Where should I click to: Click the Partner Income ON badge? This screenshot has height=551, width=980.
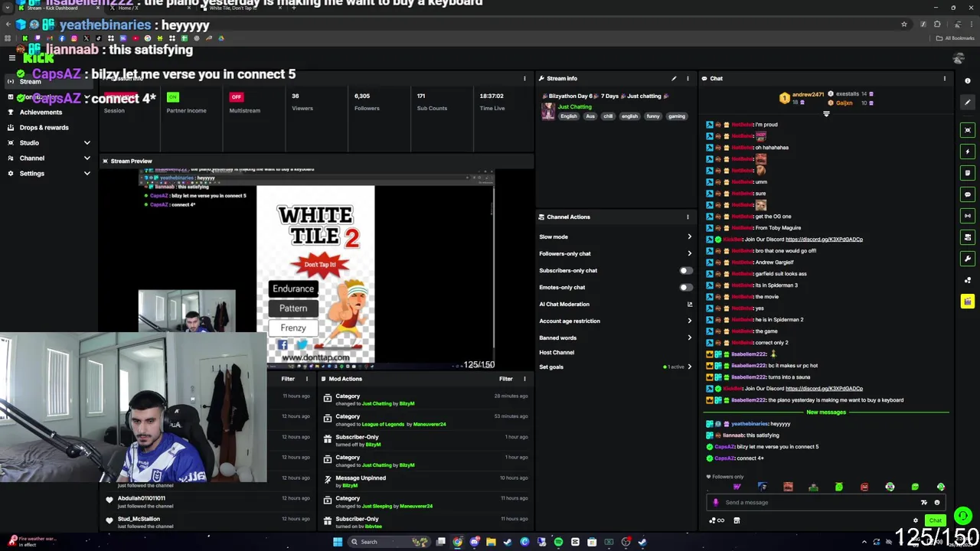click(x=172, y=97)
